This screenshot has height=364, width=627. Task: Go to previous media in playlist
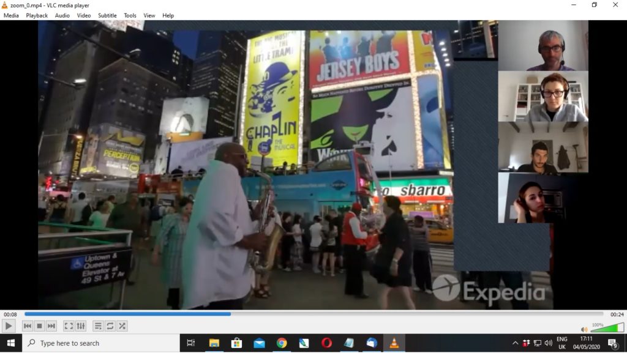pos(28,326)
